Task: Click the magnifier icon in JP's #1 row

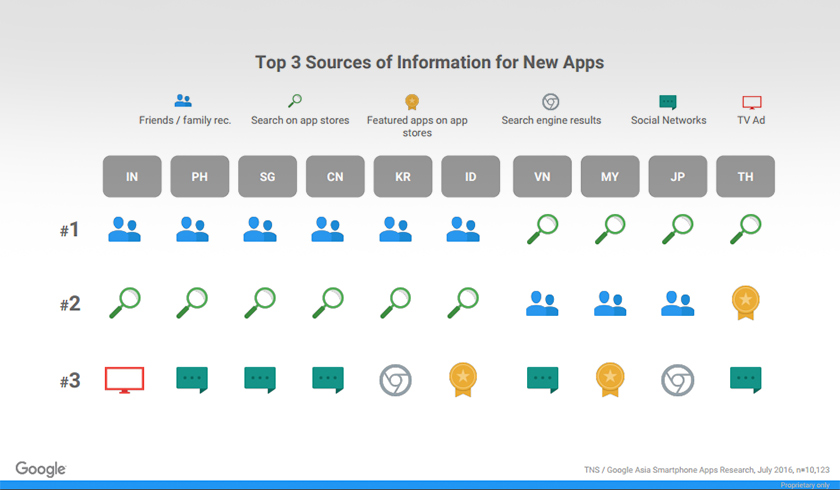Action: 678,229
